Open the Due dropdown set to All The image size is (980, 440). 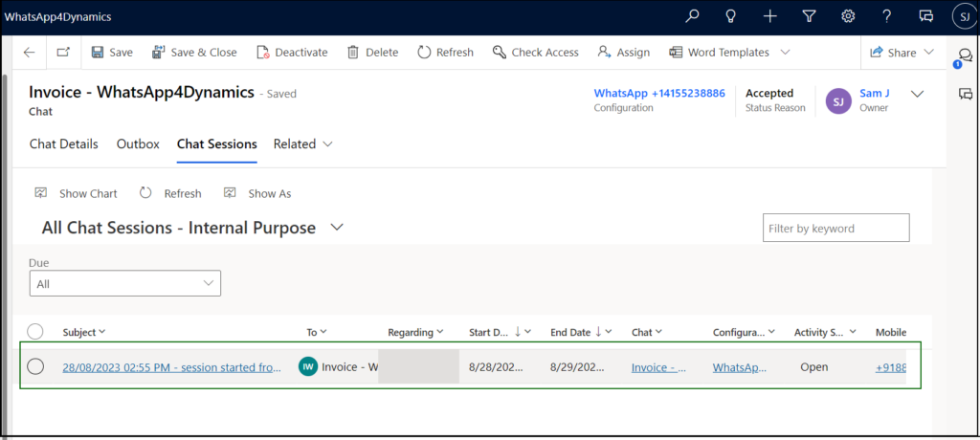point(125,284)
